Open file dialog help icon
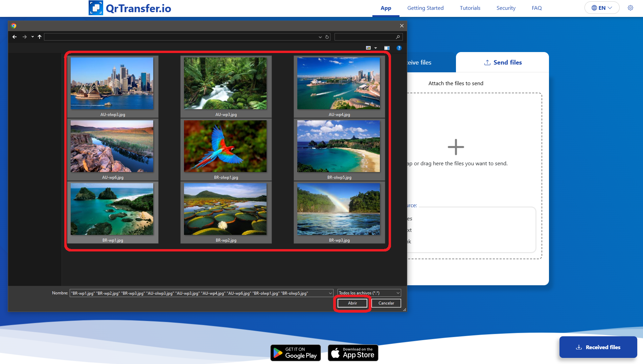The height and width of the screenshot is (364, 643). pyautogui.click(x=399, y=48)
